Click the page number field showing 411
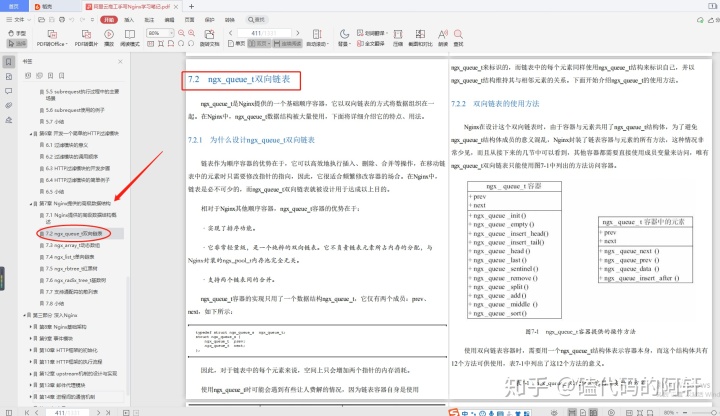Screen dimensions: 720x416 tap(264, 33)
